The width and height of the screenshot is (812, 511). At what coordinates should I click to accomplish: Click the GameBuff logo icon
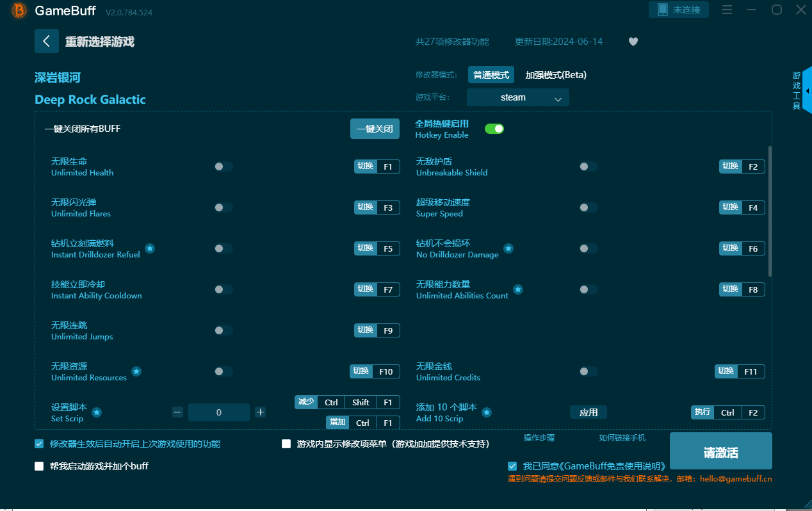20,10
